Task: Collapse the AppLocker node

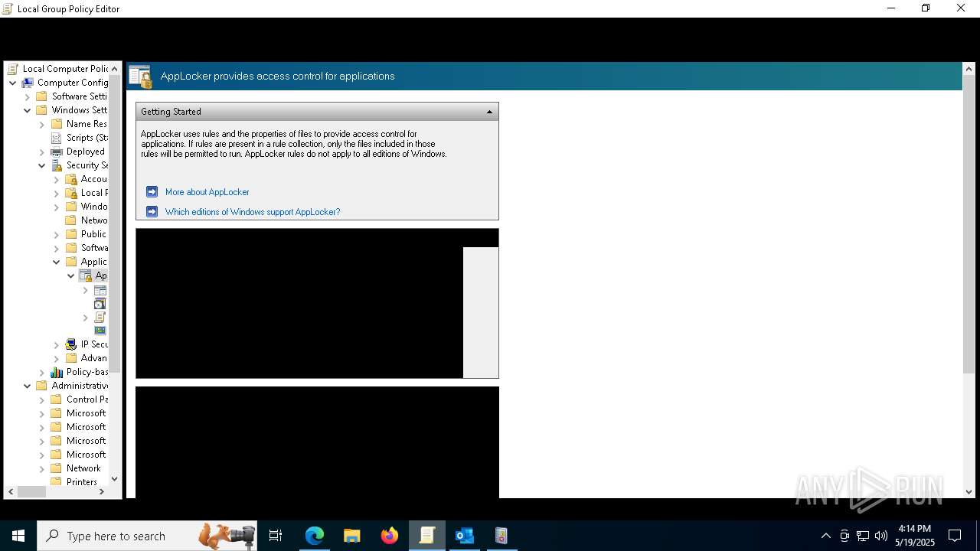Action: (x=71, y=275)
